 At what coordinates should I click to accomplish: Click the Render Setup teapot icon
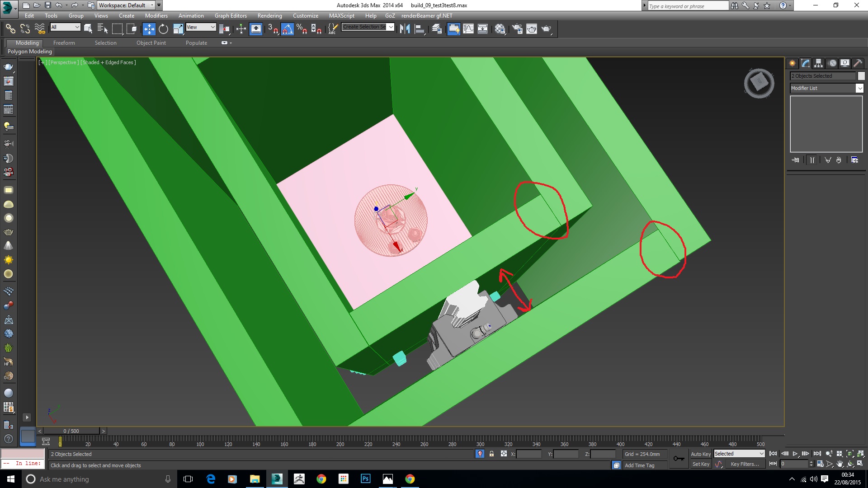517,29
